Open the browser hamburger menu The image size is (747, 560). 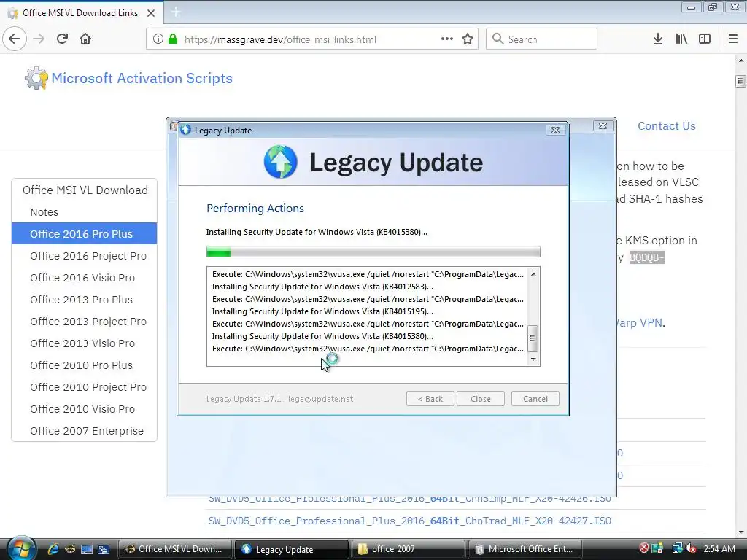[733, 39]
